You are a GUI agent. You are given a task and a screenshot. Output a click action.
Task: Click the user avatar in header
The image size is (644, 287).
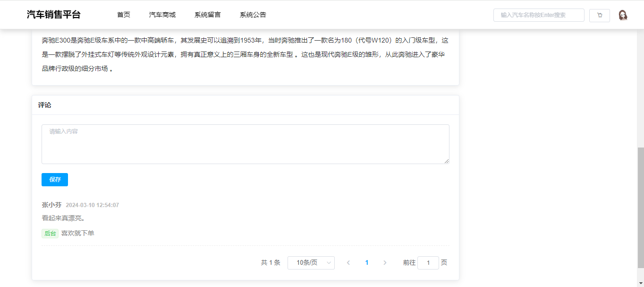coord(623,15)
